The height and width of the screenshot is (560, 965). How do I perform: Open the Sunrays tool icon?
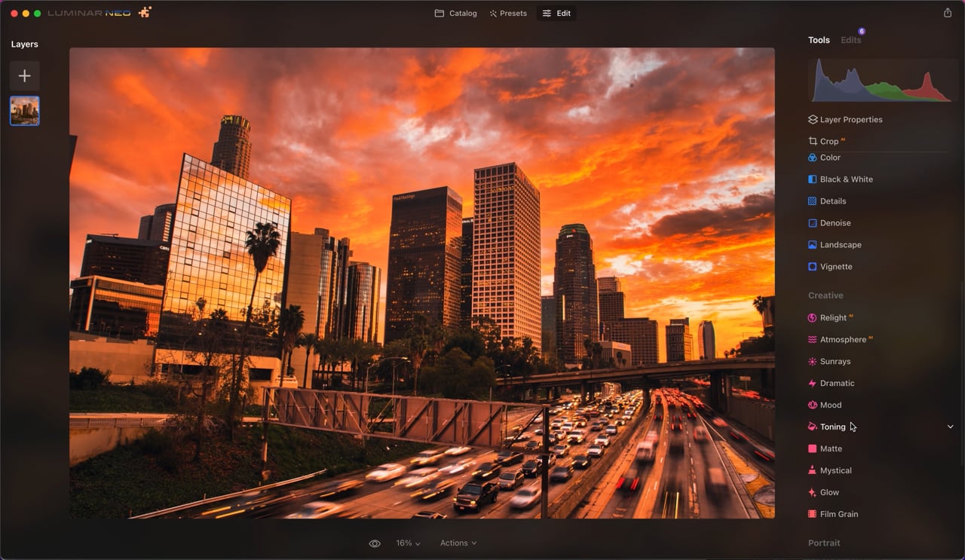[x=812, y=362]
